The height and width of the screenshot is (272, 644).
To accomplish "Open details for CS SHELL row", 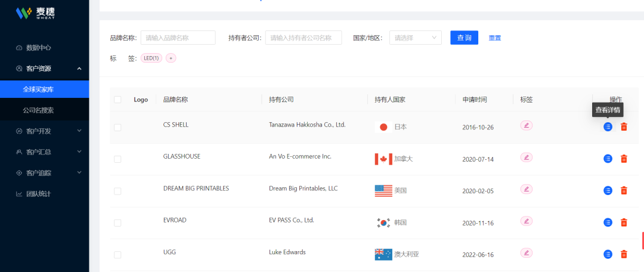I will (608, 127).
